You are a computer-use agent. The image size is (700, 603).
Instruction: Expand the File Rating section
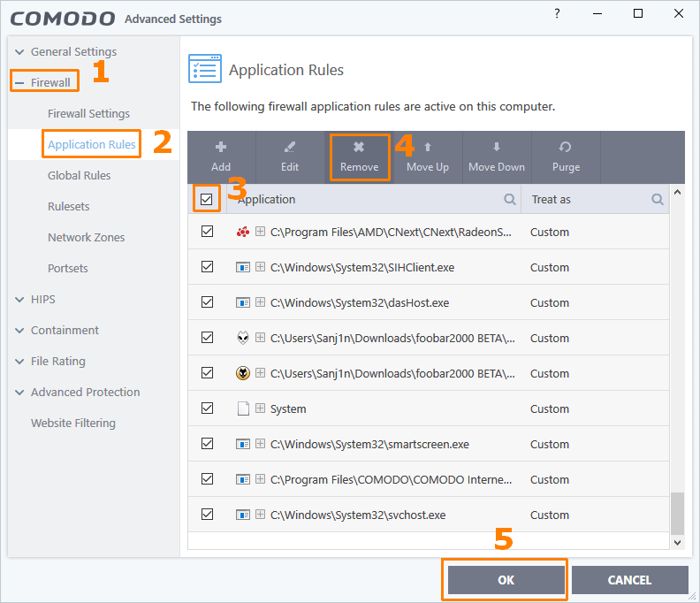pos(19,362)
